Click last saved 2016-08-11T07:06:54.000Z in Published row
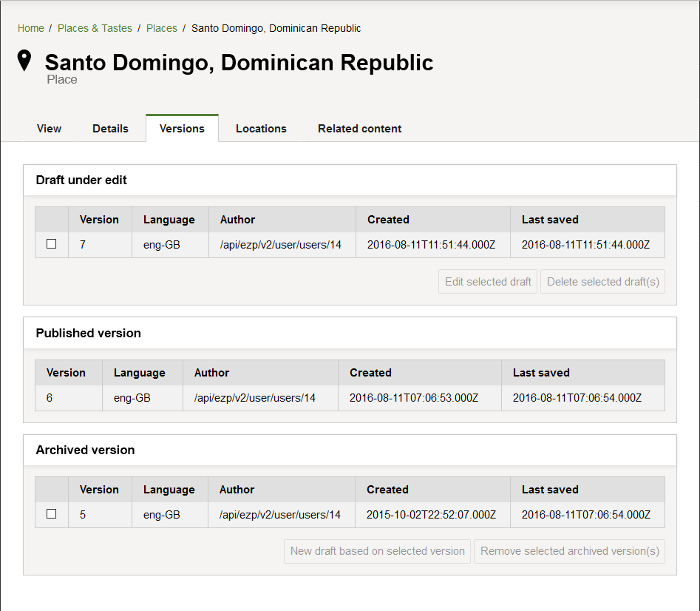 pos(577,398)
